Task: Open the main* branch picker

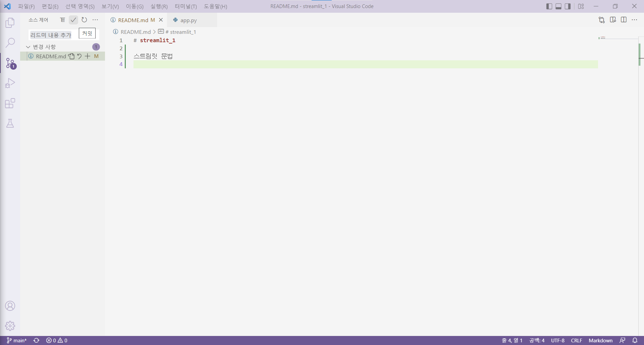Action: point(17,340)
